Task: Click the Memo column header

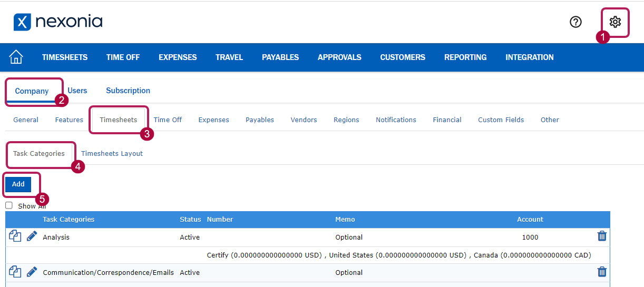Action: pyautogui.click(x=345, y=220)
